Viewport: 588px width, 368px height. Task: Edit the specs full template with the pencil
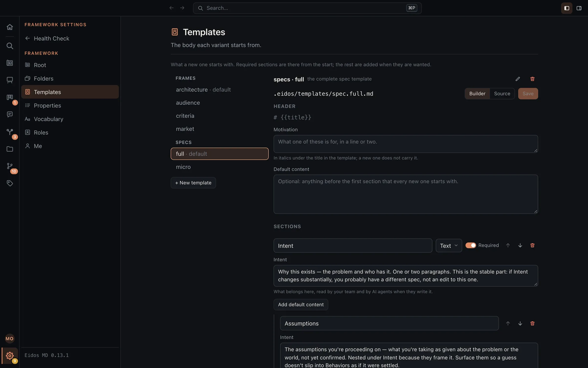click(x=518, y=79)
